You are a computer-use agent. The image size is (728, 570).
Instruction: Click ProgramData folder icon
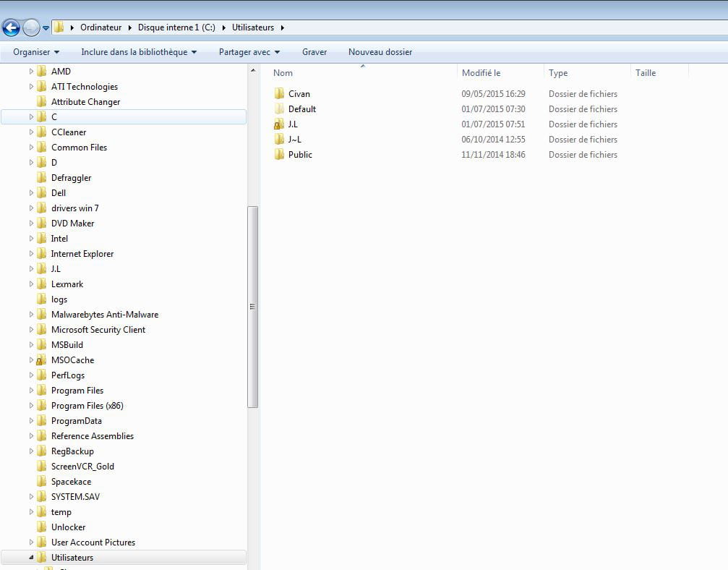(x=42, y=421)
